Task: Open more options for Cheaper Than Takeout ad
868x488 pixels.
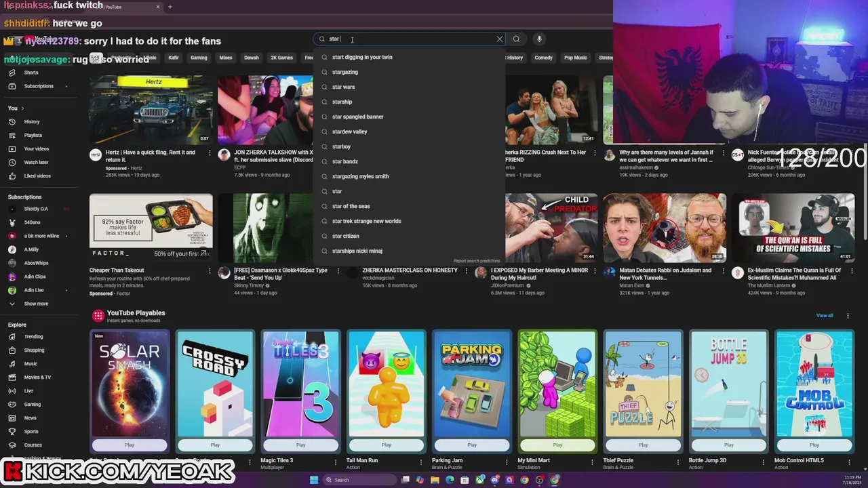Action: pyautogui.click(x=210, y=271)
